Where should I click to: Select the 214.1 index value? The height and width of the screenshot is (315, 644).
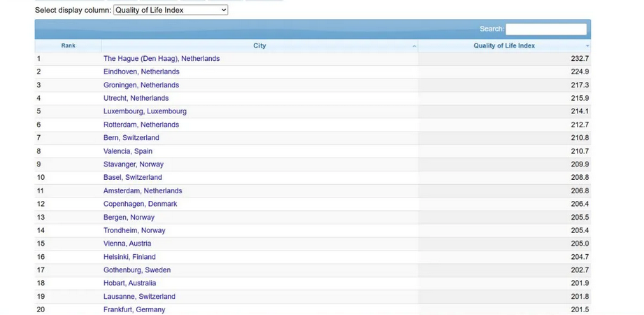click(580, 111)
